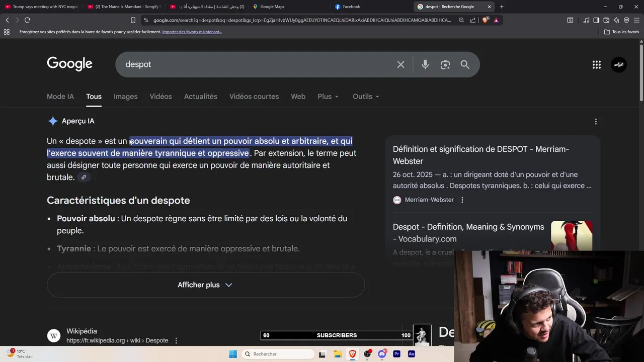Open the music playlist icon in toolbar
The height and width of the screenshot is (362, 644).
[587, 20]
